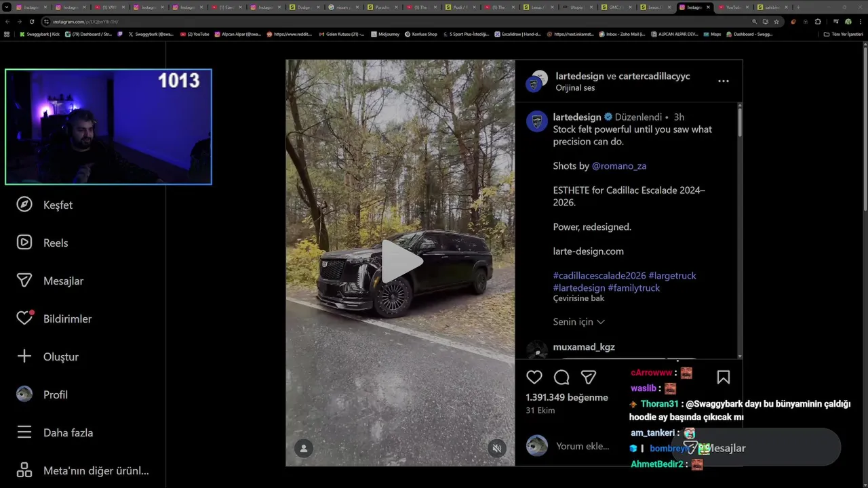Switch to the Dodge tab
This screenshot has width=868, height=488.
point(305,7)
